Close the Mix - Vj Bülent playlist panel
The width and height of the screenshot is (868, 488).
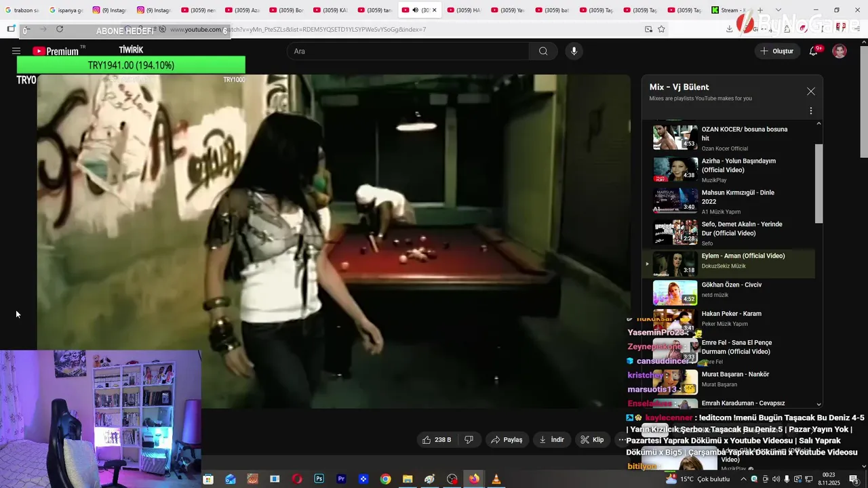pyautogui.click(x=810, y=91)
